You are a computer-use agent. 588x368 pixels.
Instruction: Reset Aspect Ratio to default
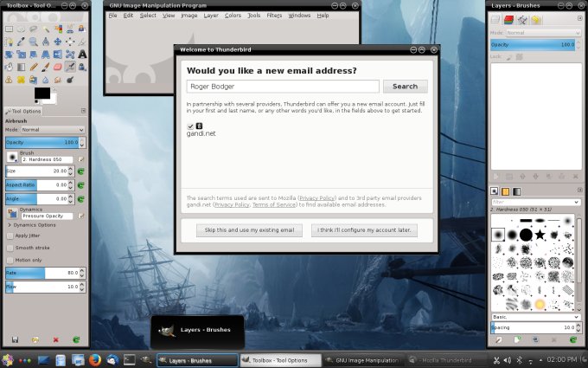80,185
